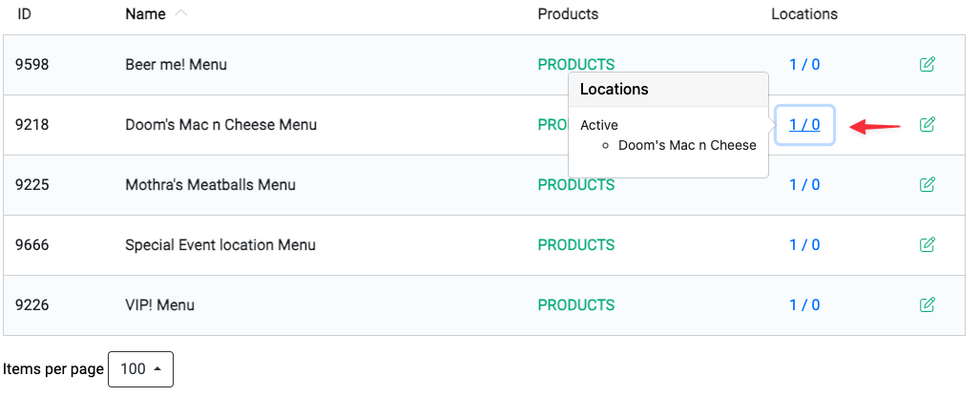Click the Locations column header
This screenshot has width=980, height=397.
[x=804, y=13]
